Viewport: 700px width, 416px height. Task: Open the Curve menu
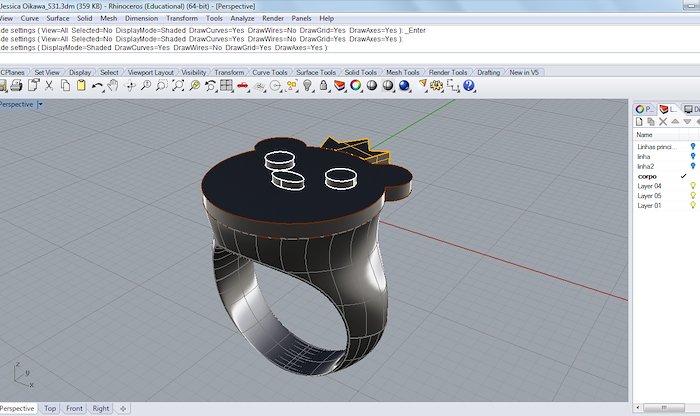[x=29, y=18]
